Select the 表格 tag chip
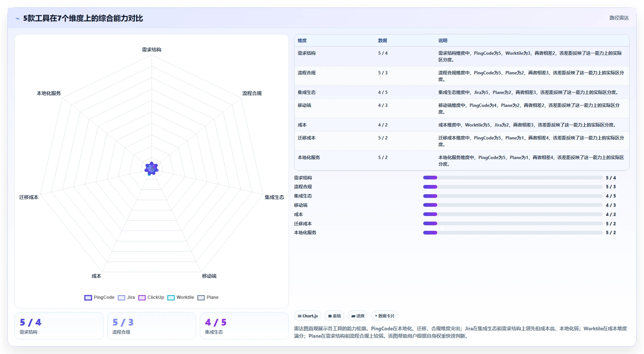 334,316
